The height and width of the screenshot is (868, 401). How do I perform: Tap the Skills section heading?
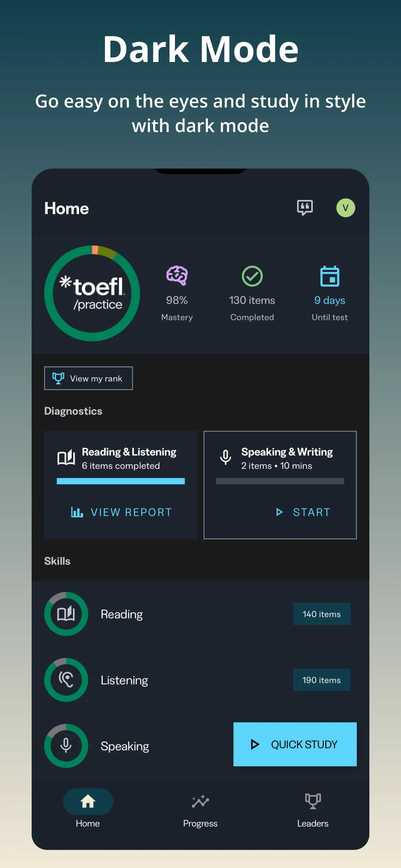(57, 561)
